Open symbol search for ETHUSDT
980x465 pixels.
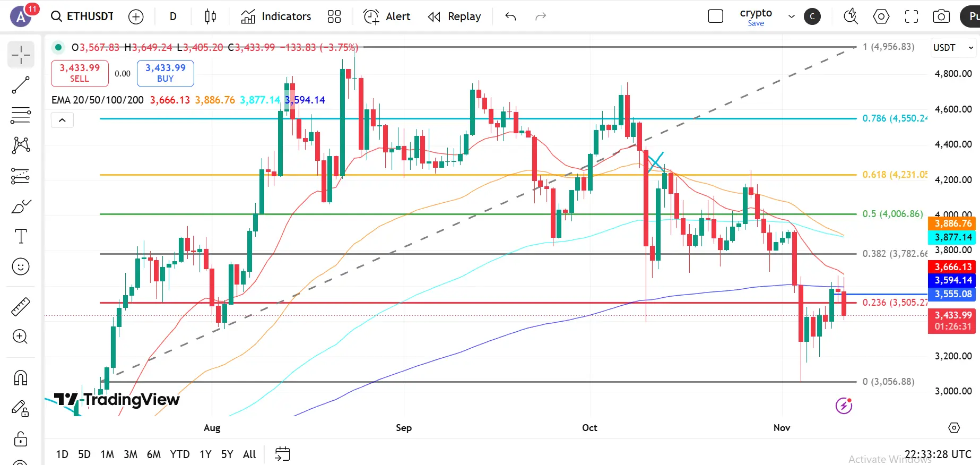[82, 16]
